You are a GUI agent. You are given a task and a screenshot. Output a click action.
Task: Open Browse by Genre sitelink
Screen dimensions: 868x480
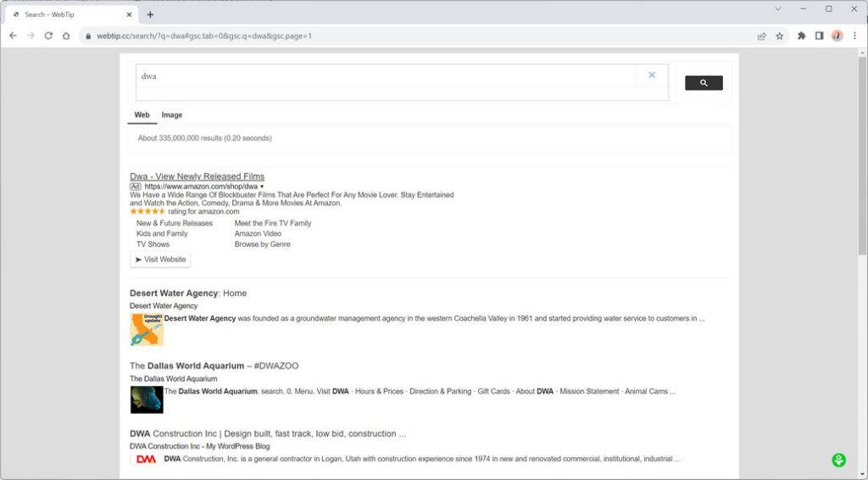(263, 244)
